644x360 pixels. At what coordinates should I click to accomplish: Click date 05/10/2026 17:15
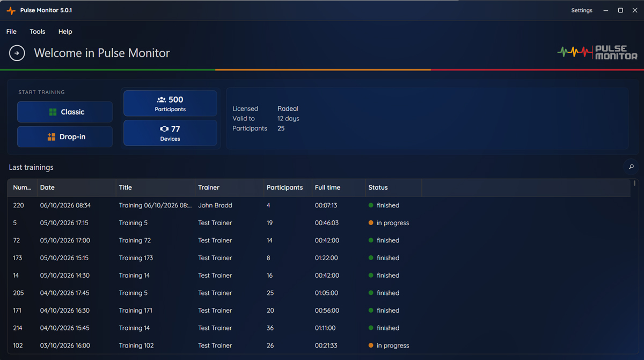[x=64, y=223]
